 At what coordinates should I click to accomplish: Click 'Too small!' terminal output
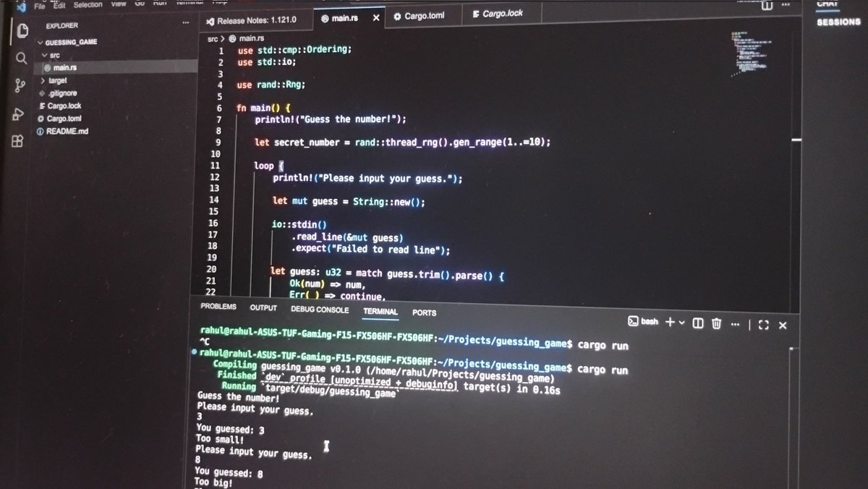pyautogui.click(x=220, y=439)
